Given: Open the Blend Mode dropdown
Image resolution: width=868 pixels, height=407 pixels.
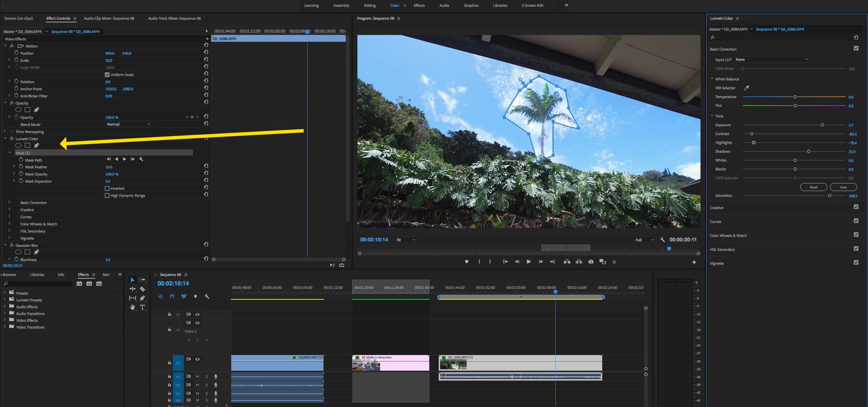Looking at the screenshot, I should click(129, 124).
